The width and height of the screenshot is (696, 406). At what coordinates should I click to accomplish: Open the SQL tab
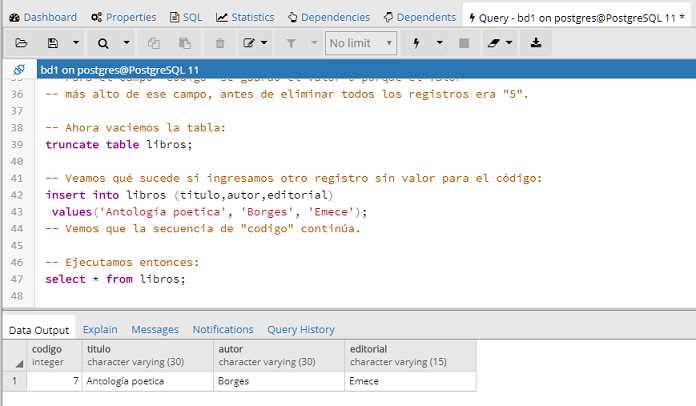point(186,17)
